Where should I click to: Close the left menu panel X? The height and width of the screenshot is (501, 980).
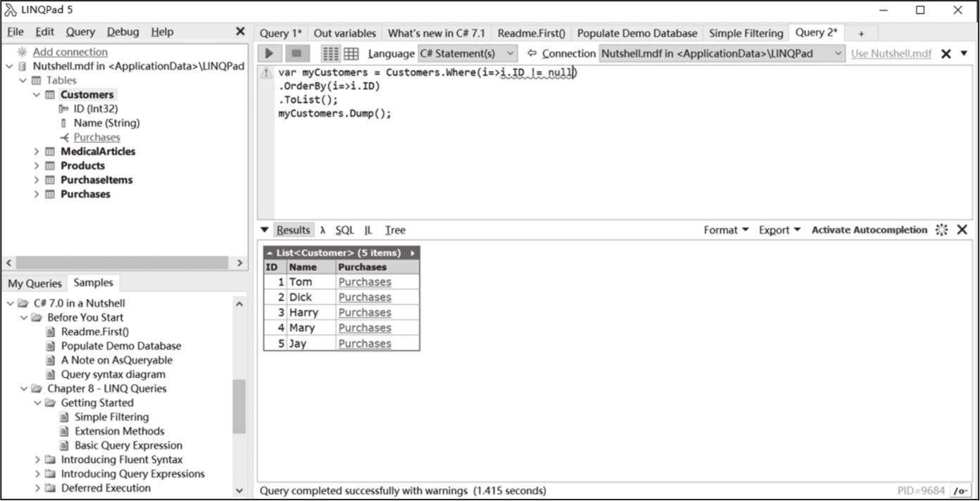click(x=240, y=32)
